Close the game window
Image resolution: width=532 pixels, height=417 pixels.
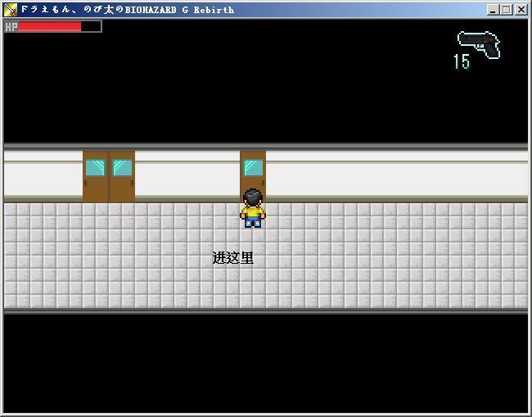(x=521, y=10)
